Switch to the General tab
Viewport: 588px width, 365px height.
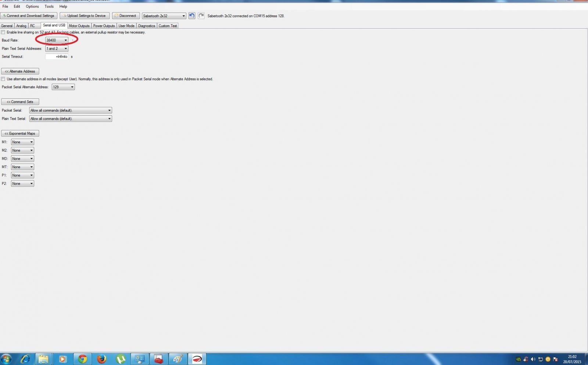7,26
